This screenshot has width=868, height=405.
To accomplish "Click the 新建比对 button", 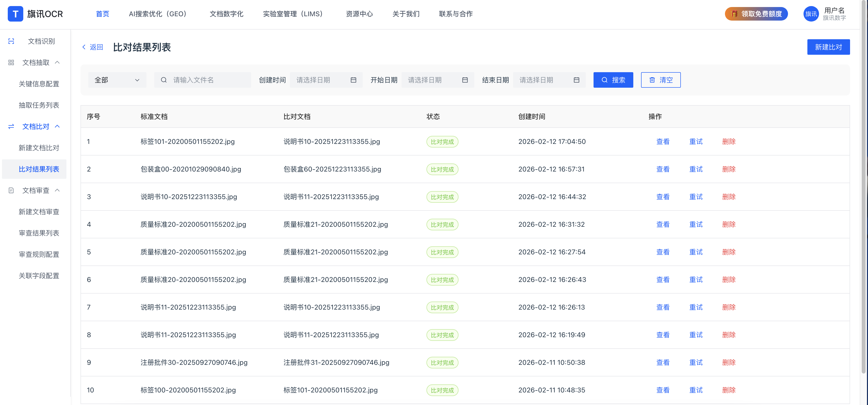I will tap(828, 47).
